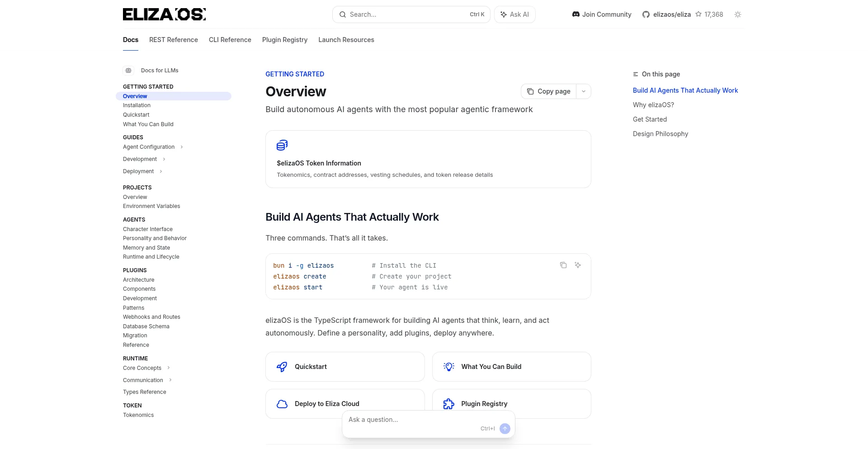Screen dimensions: 868x449
Task: Click the Quickstart rocket card
Action: coord(344,367)
